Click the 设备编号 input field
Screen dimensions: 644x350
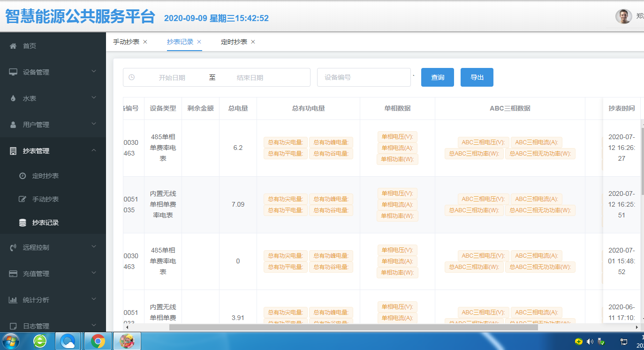pos(364,77)
